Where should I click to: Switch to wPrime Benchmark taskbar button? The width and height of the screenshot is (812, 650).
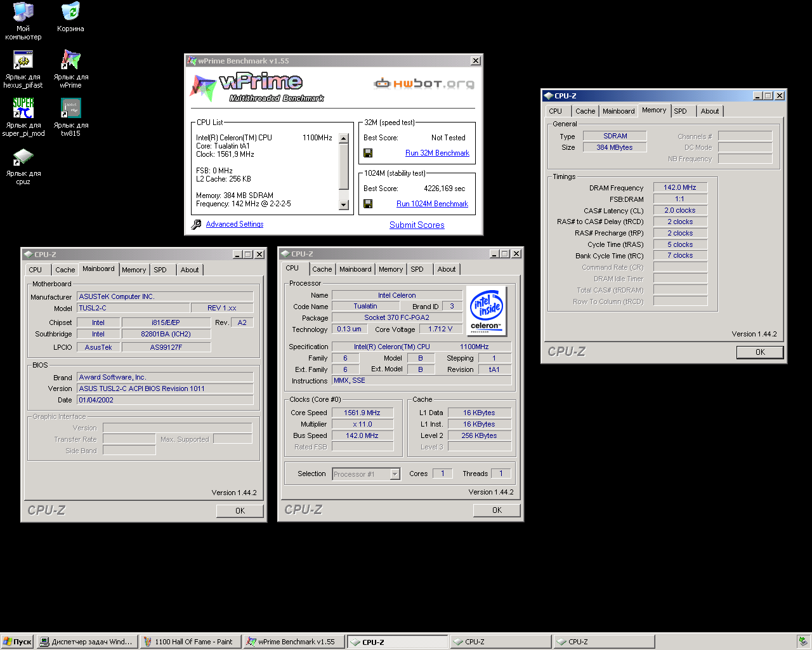293,642
